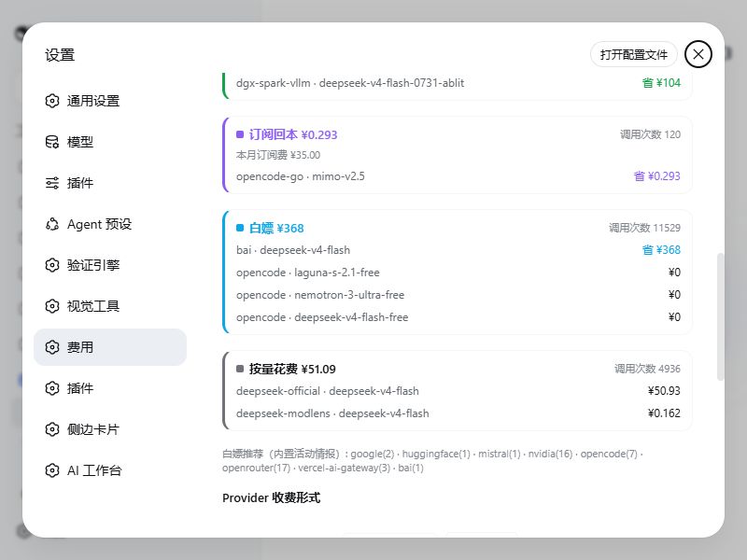Screen dimensions: 747x560
Task: Click the opencode · nemotron-3-ultra-free row
Action: click(x=458, y=295)
